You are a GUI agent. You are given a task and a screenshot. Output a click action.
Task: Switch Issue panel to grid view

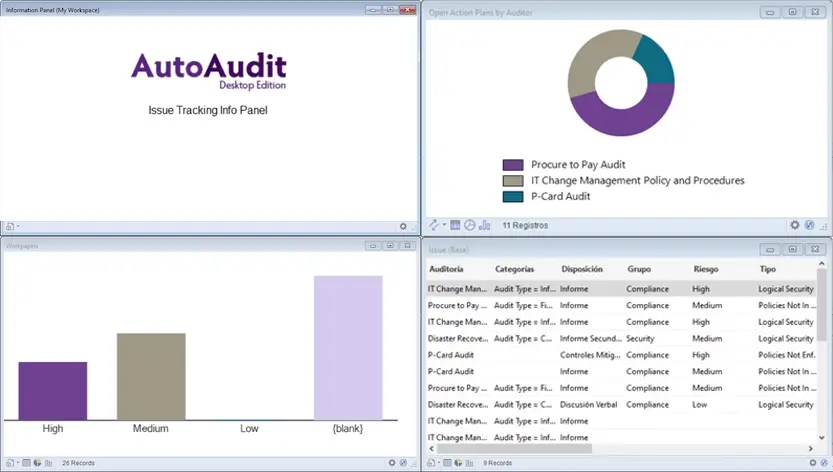(447, 463)
